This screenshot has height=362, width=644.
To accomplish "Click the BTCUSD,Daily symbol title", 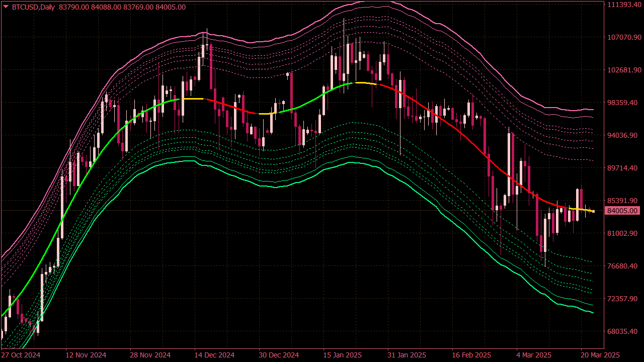I will [x=33, y=7].
